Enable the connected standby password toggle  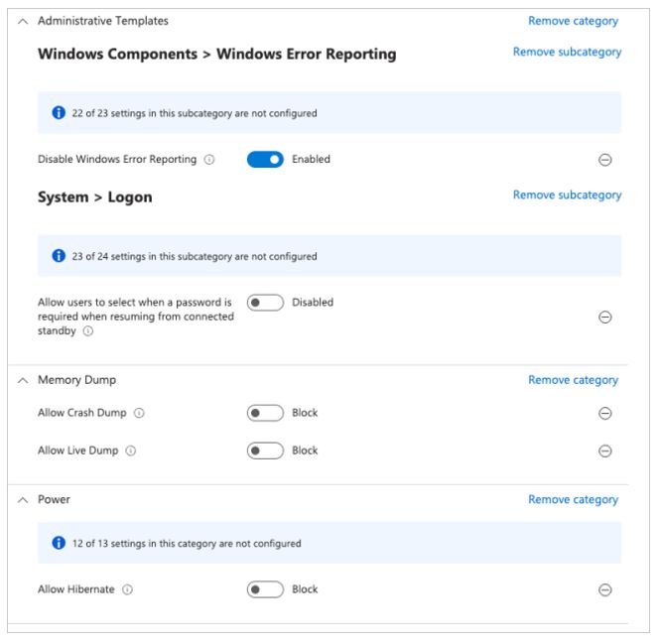265,303
